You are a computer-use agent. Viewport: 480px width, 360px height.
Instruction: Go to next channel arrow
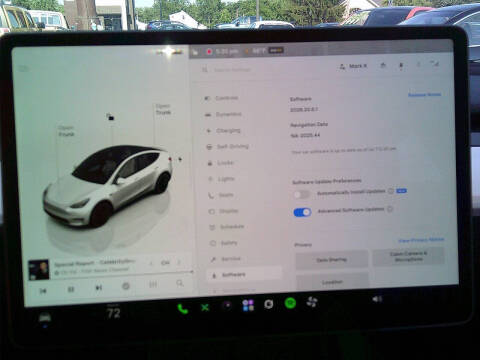(x=179, y=262)
